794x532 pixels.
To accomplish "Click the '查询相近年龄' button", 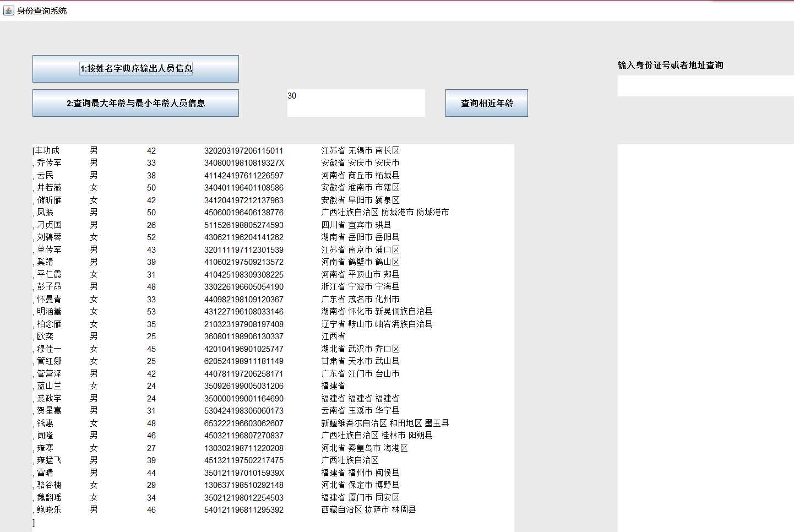I will click(x=487, y=103).
